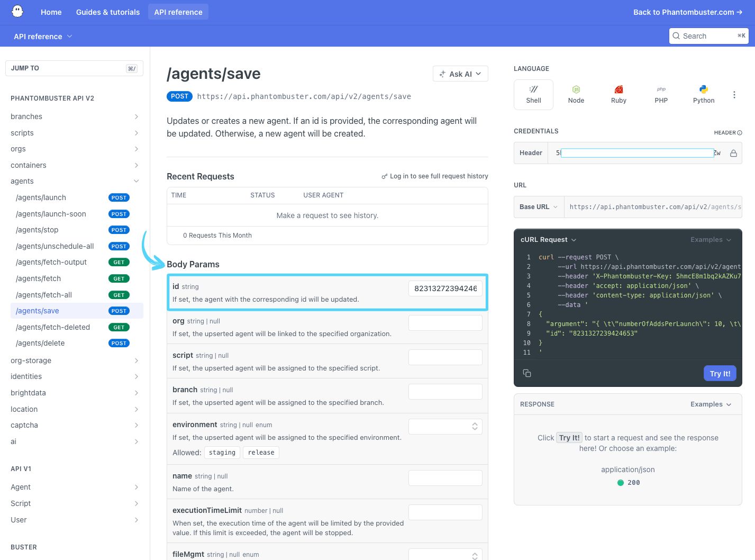The width and height of the screenshot is (755, 560).
Task: Click Log in to see full request history
Action: pyautogui.click(x=435, y=176)
